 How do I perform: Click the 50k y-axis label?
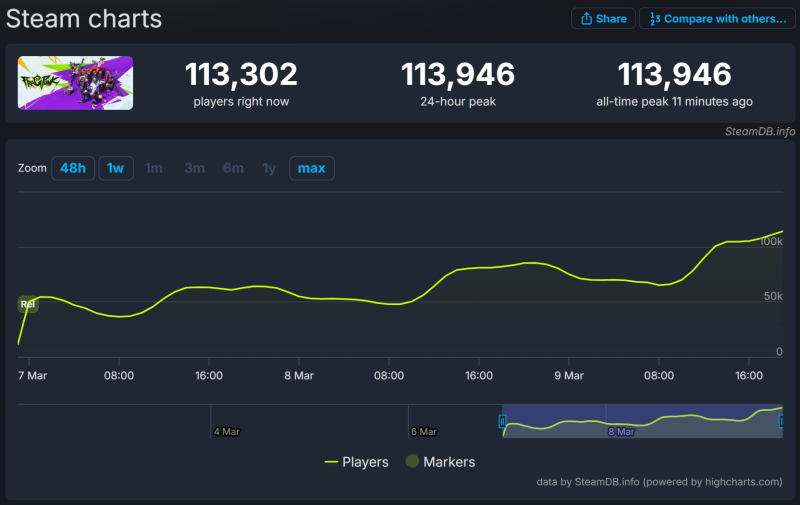773,296
